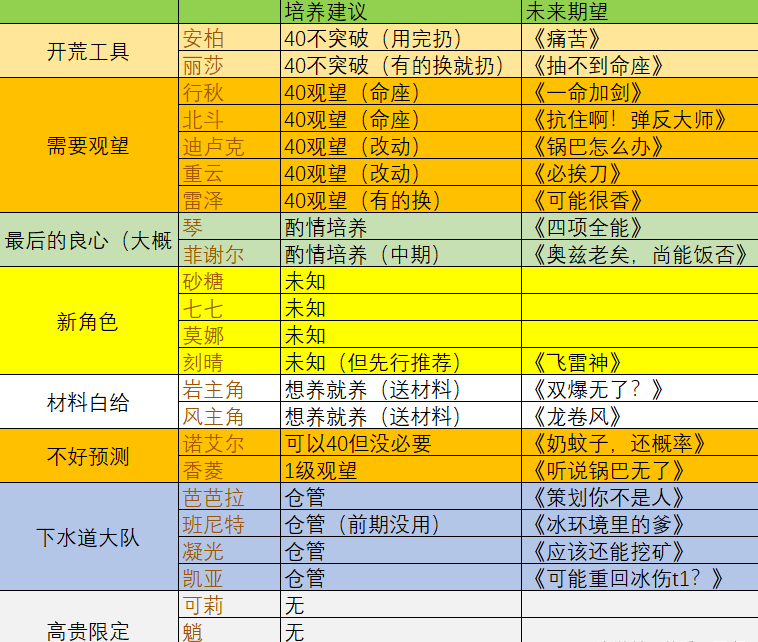This screenshot has width=758, height=642.
Task: Select the character cell 北斗
Action: pos(230,118)
